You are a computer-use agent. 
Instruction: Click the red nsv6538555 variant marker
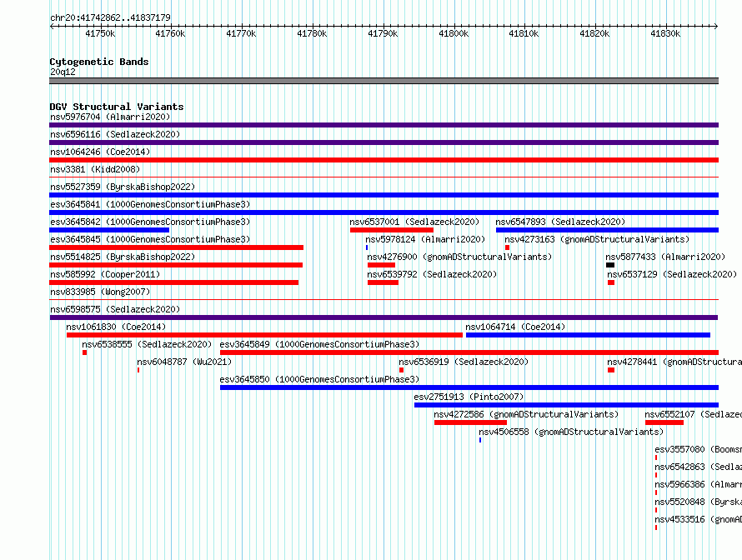click(x=85, y=352)
